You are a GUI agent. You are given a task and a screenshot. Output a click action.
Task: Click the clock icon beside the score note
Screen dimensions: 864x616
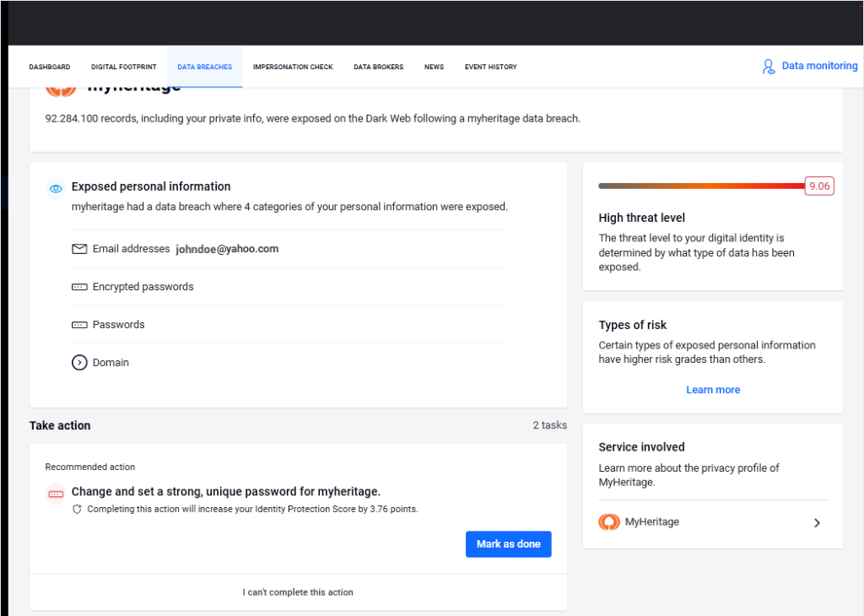tap(77, 509)
